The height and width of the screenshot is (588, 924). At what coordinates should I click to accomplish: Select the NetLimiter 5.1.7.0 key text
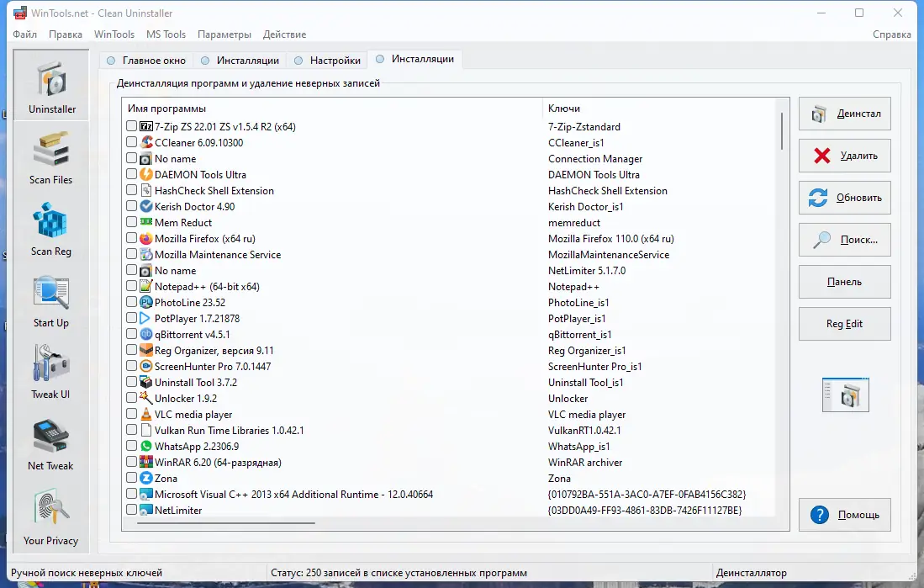(587, 271)
